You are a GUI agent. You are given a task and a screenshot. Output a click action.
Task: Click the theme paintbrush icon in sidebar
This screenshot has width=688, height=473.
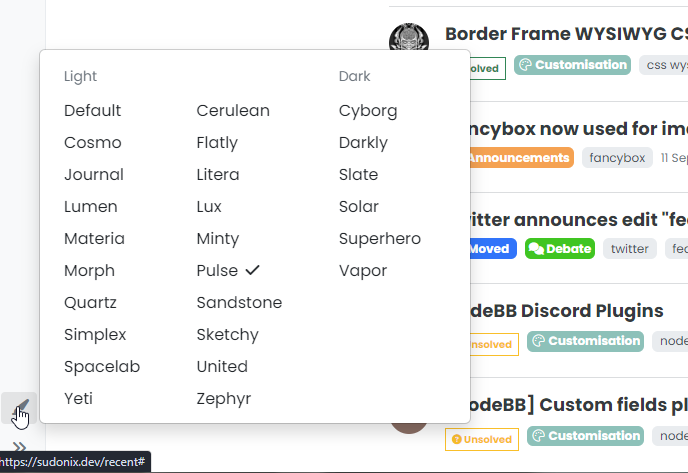pyautogui.click(x=20, y=406)
